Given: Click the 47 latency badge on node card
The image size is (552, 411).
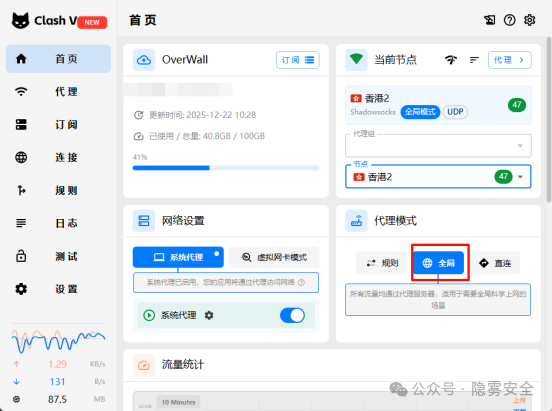Looking at the screenshot, I should [517, 105].
